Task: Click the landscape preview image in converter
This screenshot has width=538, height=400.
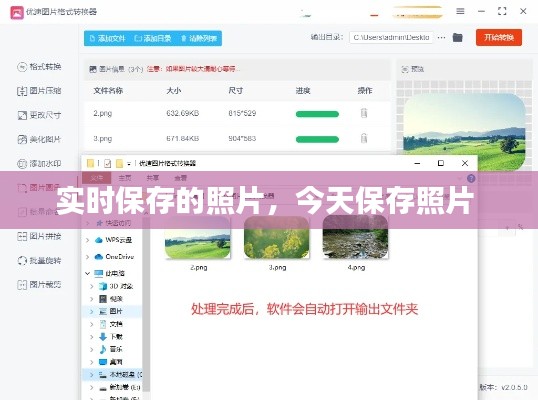Action: [465, 132]
